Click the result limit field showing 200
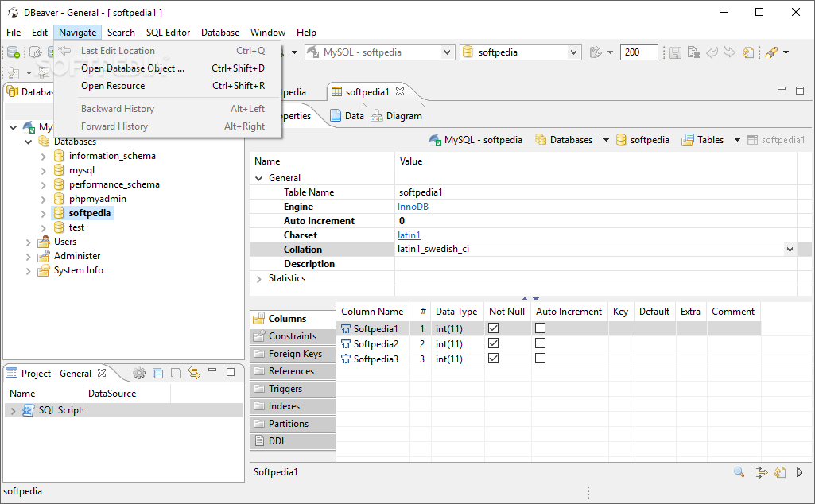815x504 pixels. [x=638, y=52]
